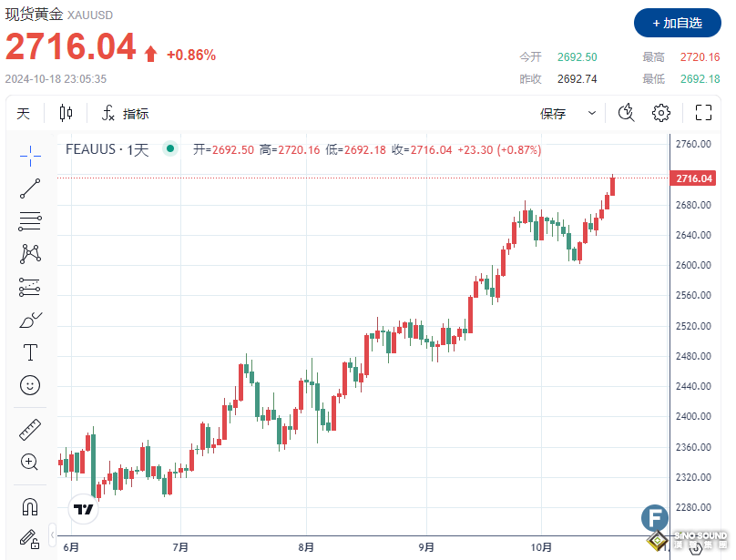Select the candlestick chart style item

coord(64,113)
